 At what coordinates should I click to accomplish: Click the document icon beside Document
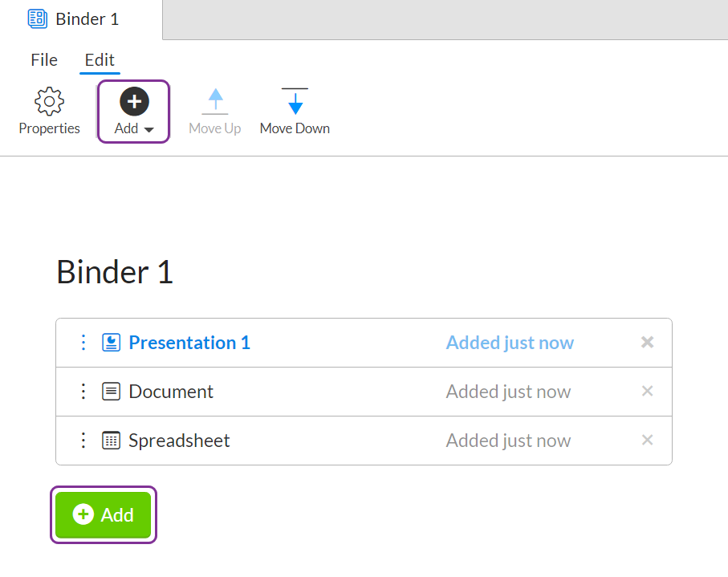(112, 391)
